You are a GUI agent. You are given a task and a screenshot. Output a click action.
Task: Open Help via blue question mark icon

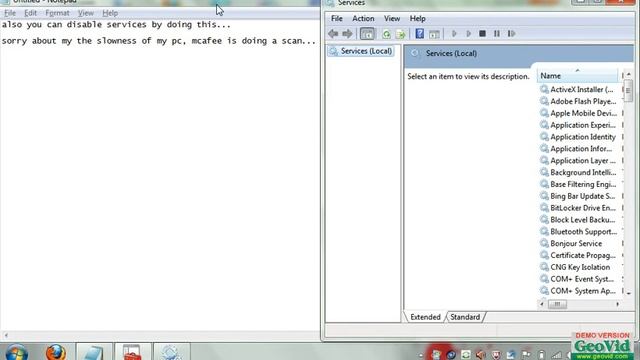tap(419, 34)
